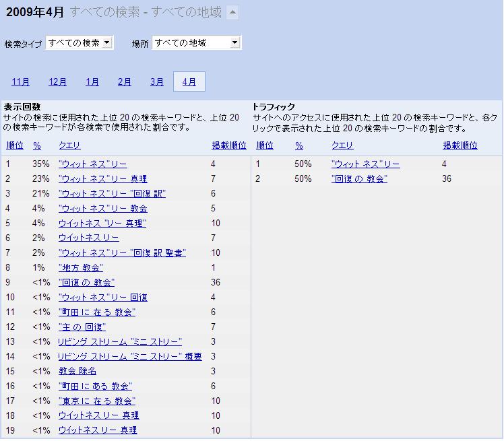The image size is (504, 441).
Task: Open query link ending with "回復 訳" at rank 3
Action: tap(112, 194)
